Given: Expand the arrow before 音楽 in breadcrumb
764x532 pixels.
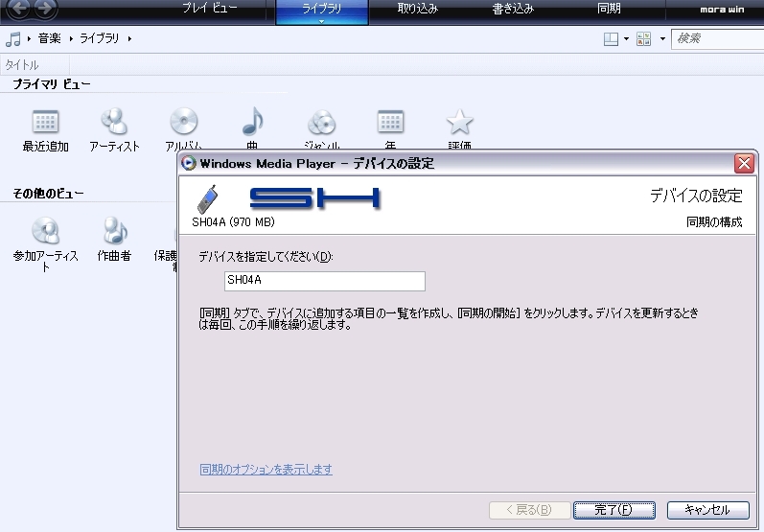Looking at the screenshot, I should pos(29,38).
